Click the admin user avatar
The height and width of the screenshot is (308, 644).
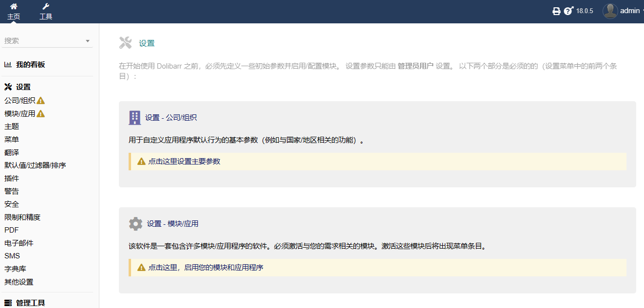(x=610, y=11)
